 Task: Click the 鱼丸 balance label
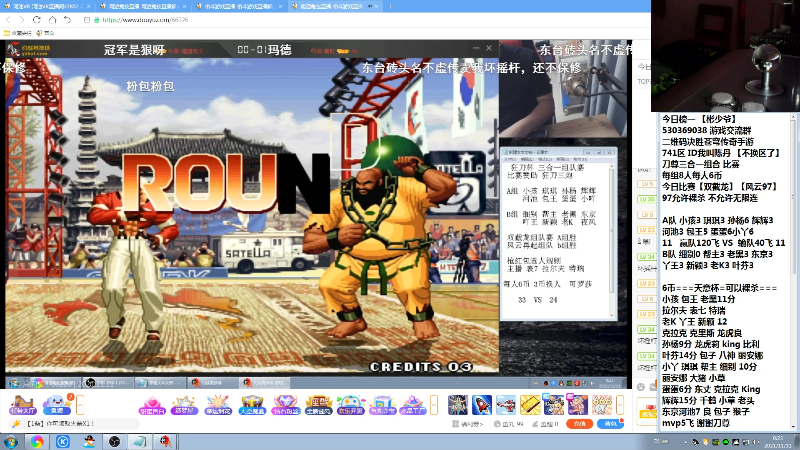[x=509, y=424]
